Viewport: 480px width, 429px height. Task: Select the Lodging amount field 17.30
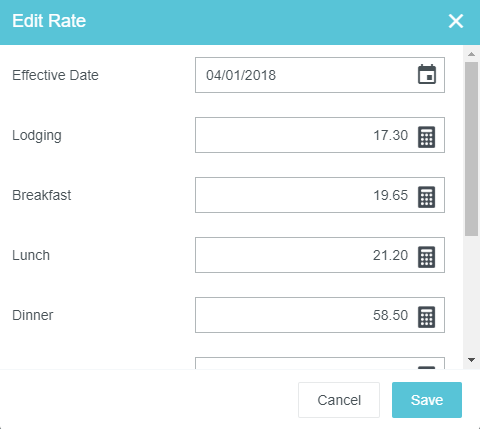320,135
